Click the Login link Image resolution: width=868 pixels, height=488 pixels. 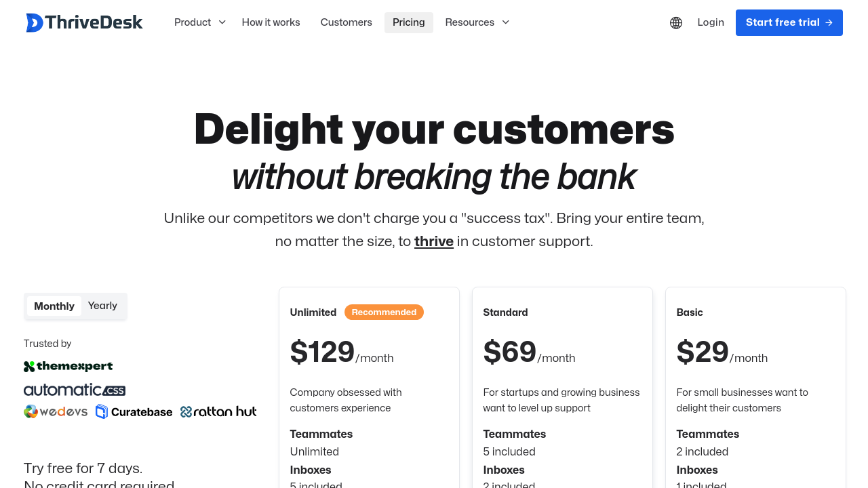711,22
